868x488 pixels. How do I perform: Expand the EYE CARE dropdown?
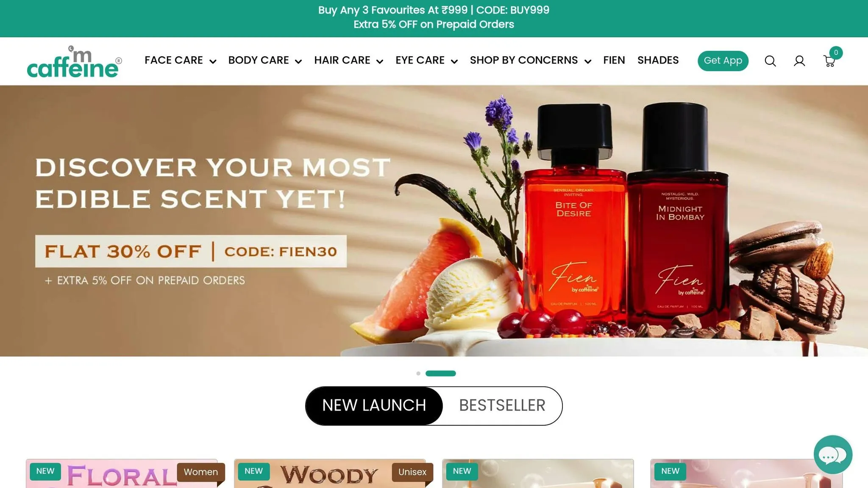coord(426,61)
